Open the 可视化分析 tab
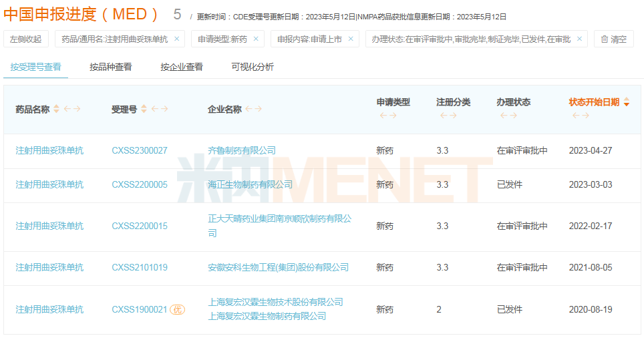644x338 pixels. pyautogui.click(x=253, y=67)
